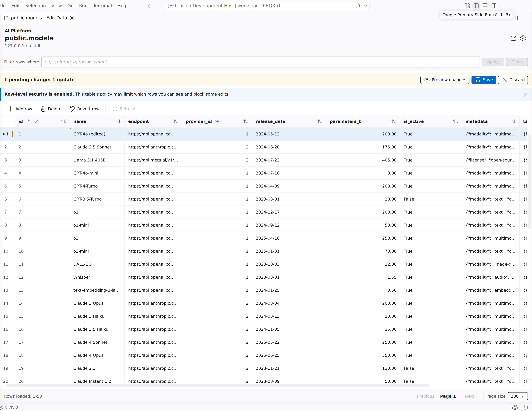Click the unpin icon beside id header

click(36, 121)
